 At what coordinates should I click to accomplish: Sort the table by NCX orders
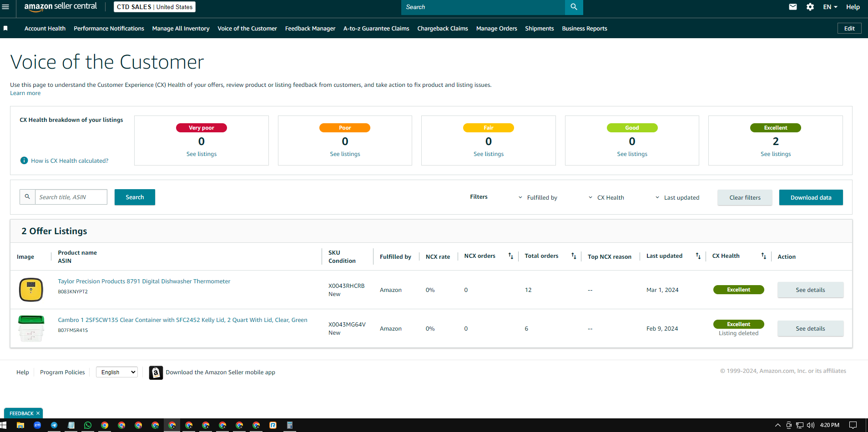point(511,256)
